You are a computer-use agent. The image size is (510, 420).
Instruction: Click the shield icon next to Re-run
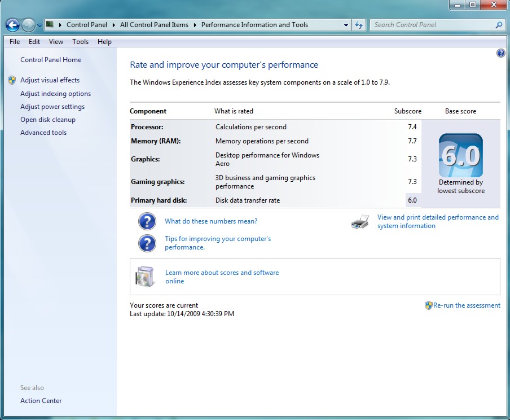pos(428,305)
